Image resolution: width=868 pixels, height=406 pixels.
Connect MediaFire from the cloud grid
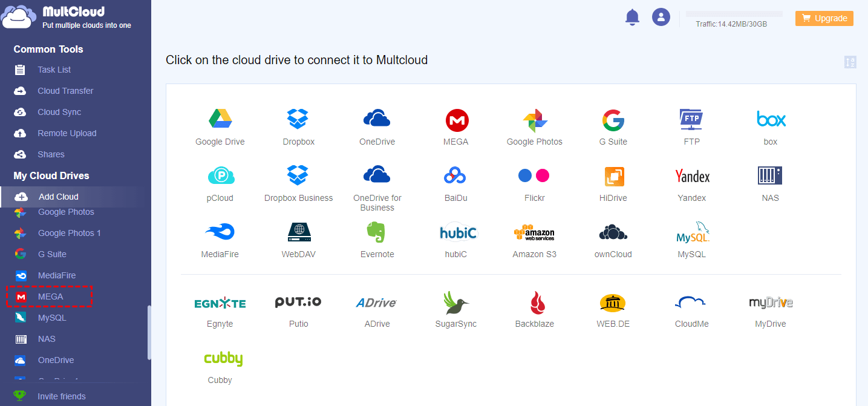pyautogui.click(x=220, y=232)
